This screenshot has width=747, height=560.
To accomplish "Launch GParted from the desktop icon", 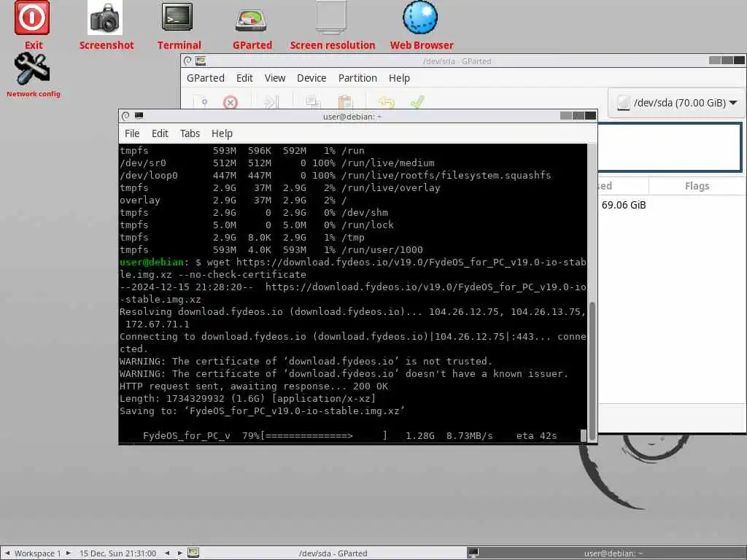I will click(x=251, y=20).
